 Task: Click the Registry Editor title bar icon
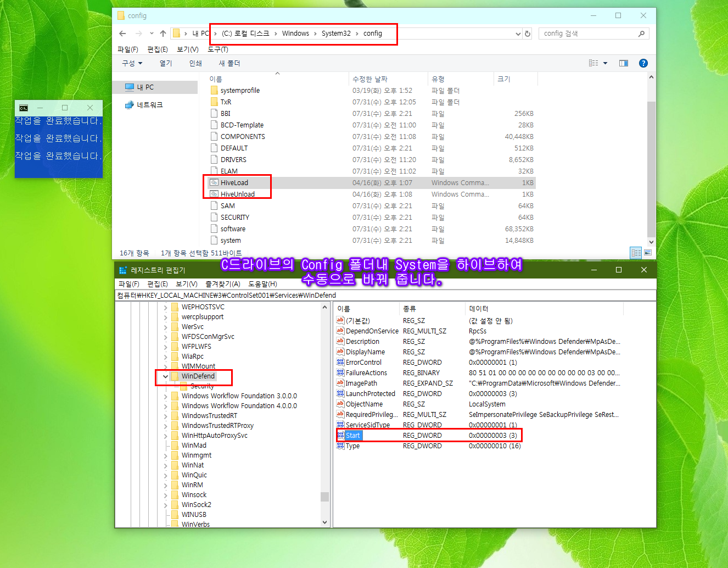pos(123,270)
